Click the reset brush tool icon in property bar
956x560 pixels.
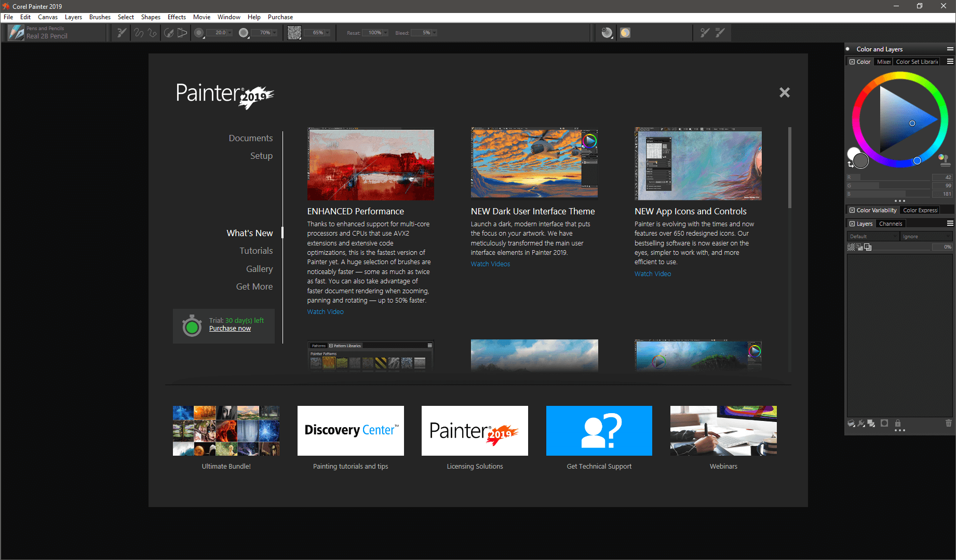coord(122,33)
